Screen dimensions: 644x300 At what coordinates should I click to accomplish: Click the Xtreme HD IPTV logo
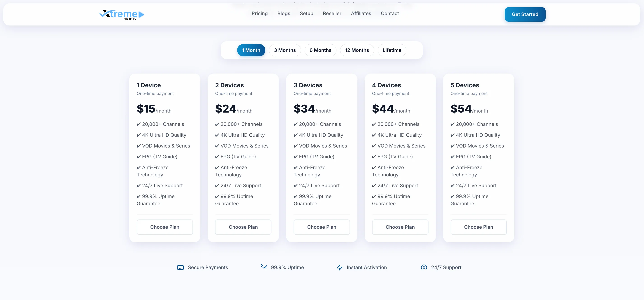[121, 14]
